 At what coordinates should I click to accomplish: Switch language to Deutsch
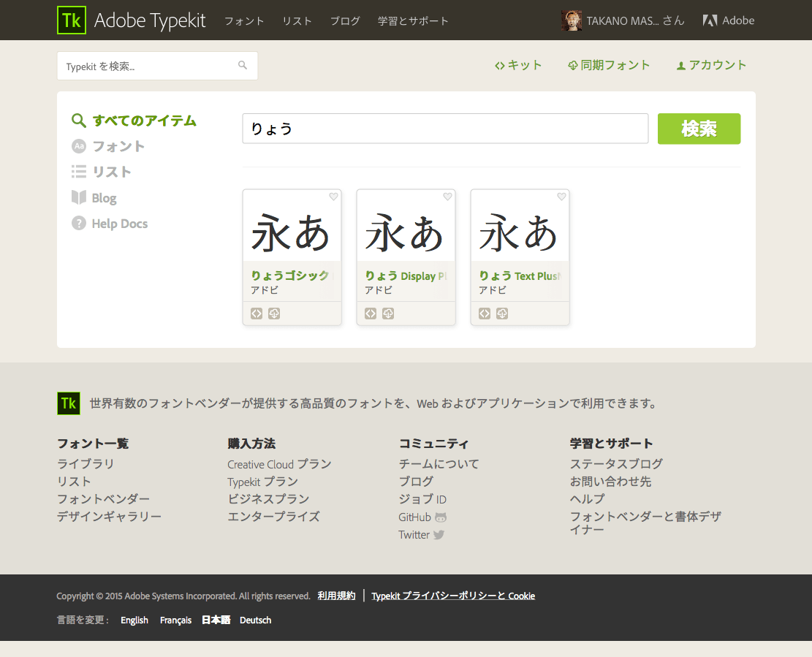(255, 620)
